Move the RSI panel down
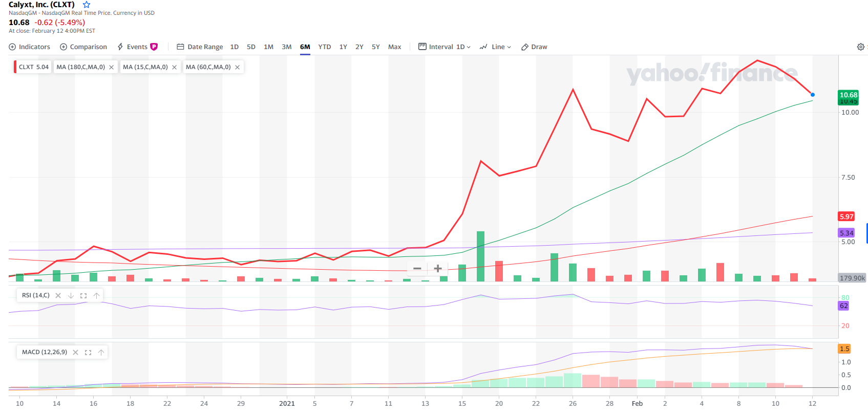868x414 pixels. pos(71,295)
